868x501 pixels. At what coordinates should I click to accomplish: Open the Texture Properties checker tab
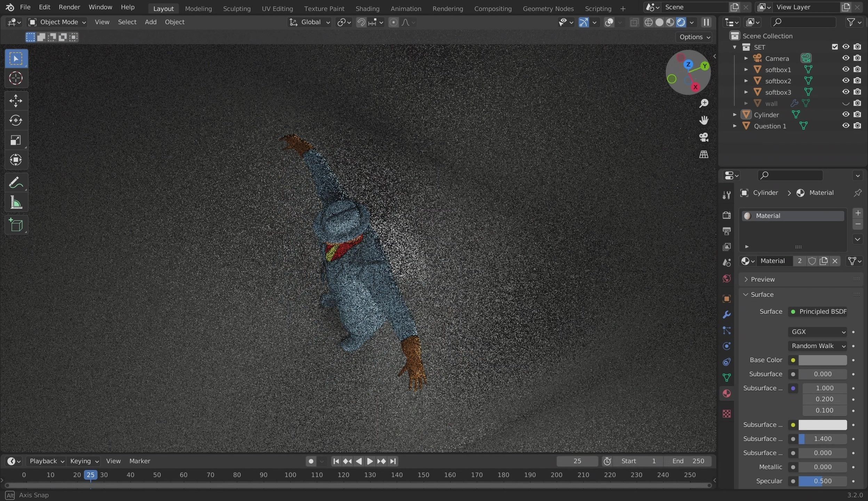[726, 414]
